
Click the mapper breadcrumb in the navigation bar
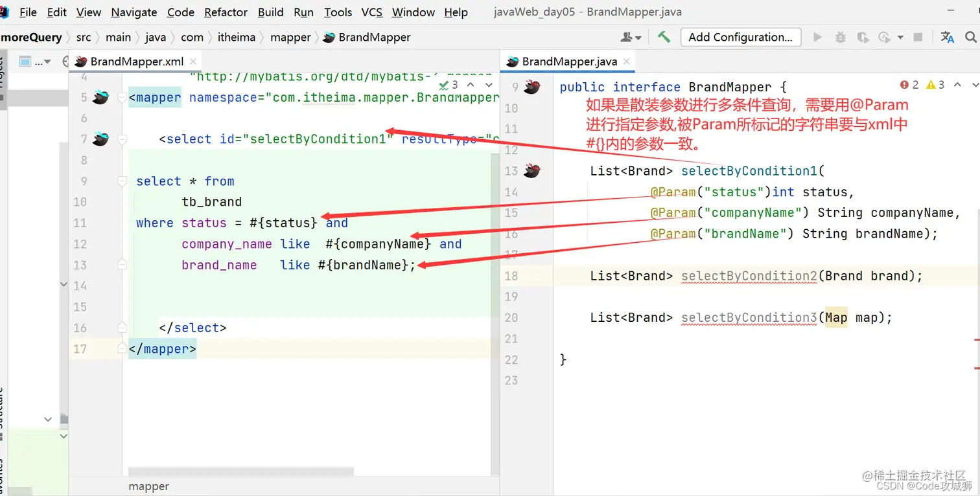tap(290, 37)
